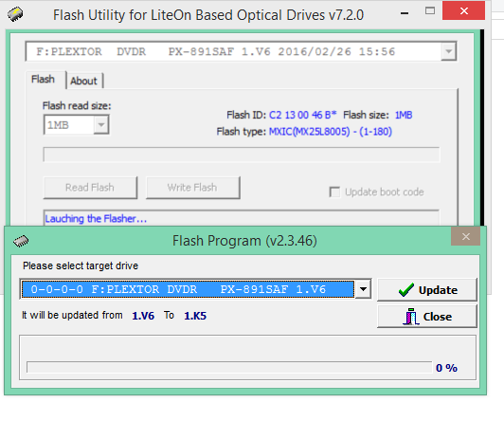Close the Flash Utility main window
The image size is (504, 421).
coord(463,10)
